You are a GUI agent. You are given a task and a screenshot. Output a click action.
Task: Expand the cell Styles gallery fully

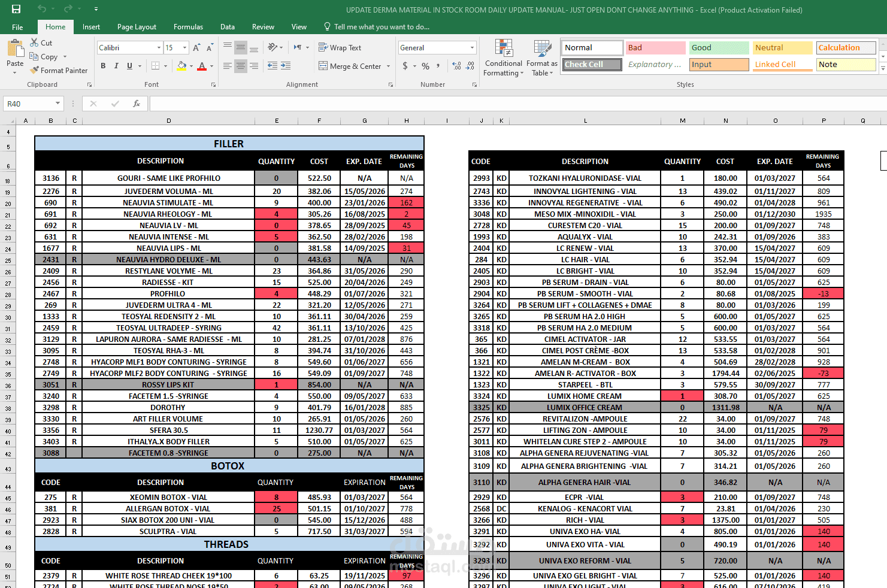pyautogui.click(x=883, y=69)
